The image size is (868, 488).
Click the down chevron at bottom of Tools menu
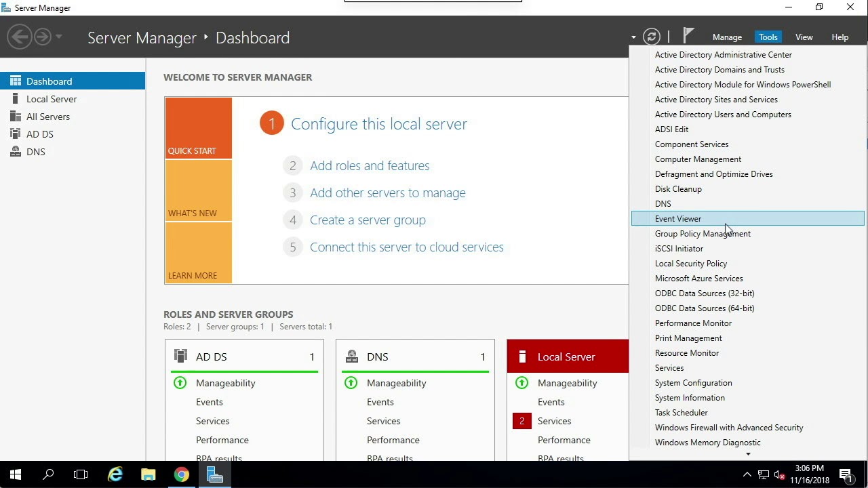coord(748,453)
